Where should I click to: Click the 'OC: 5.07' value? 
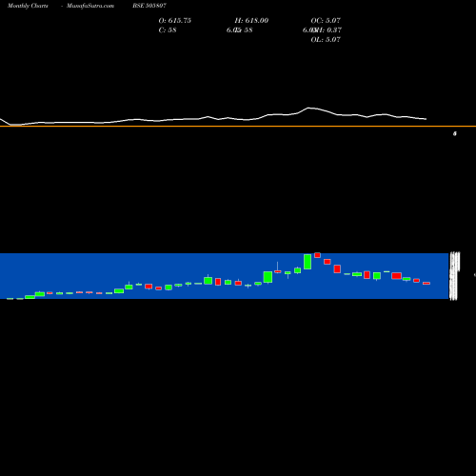[326, 21]
